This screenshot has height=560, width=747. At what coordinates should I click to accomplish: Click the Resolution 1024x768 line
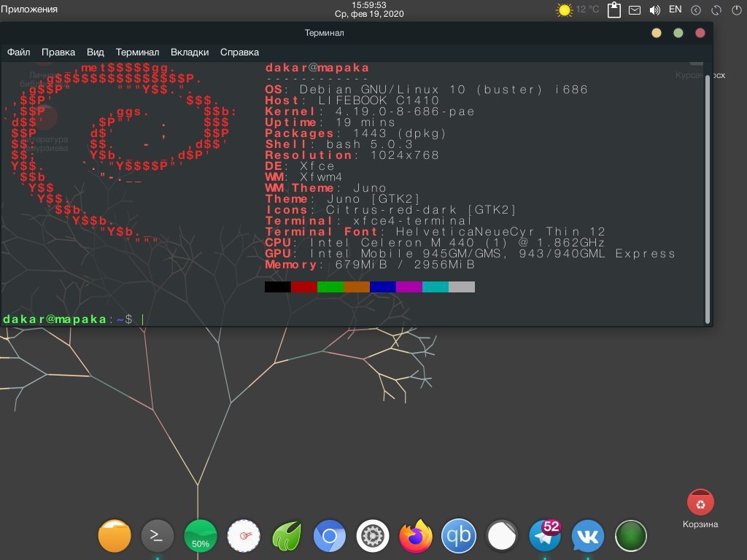pos(352,155)
